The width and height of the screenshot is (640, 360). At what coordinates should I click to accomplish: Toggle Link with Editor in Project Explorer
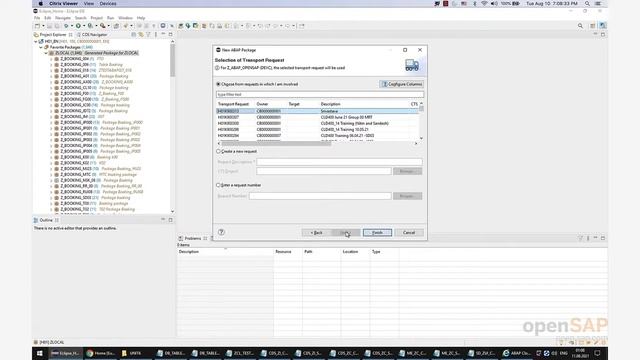coord(141,35)
